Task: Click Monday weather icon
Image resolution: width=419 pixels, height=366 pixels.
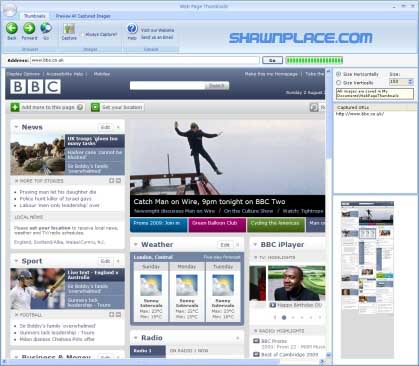Action: point(187,285)
